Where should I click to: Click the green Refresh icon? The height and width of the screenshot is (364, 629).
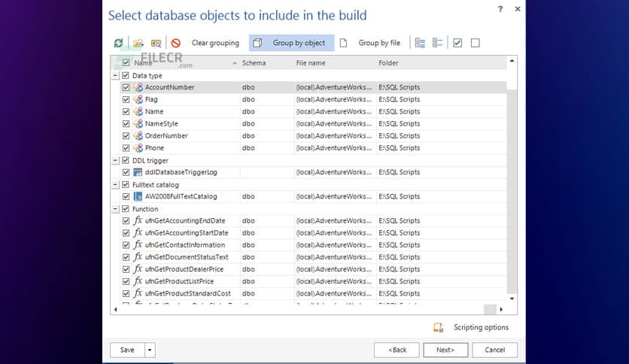[x=118, y=43]
